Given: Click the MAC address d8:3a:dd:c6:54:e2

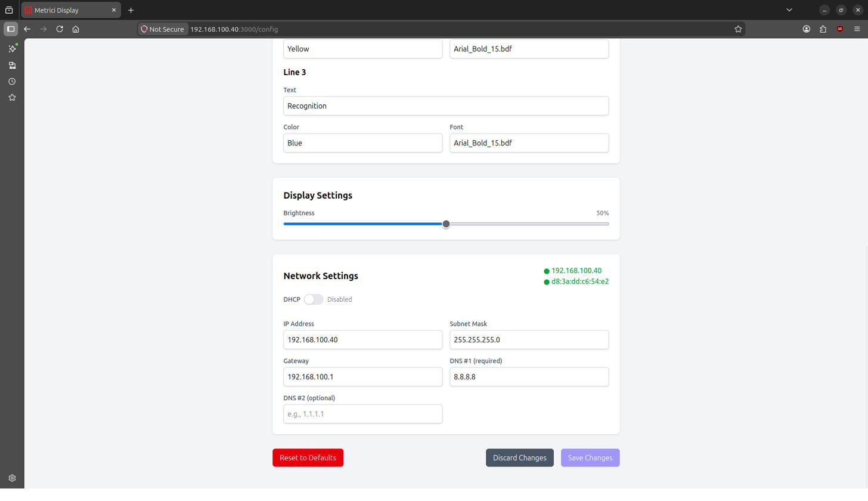Looking at the screenshot, I should (x=580, y=282).
